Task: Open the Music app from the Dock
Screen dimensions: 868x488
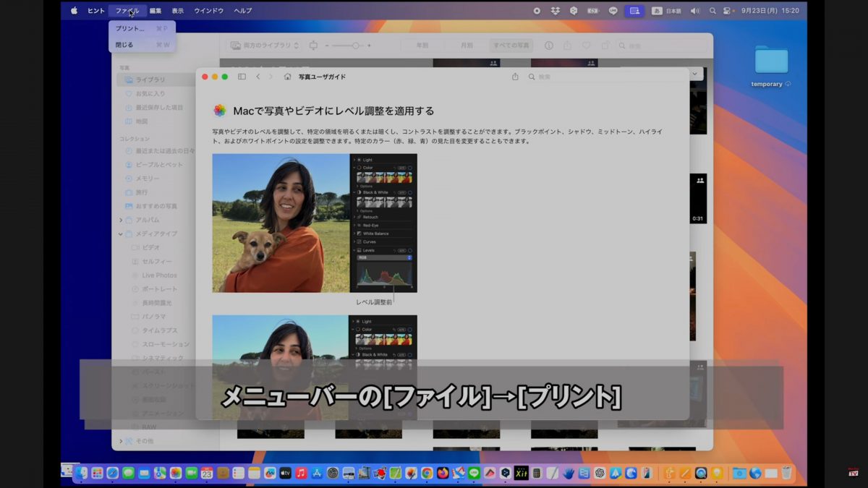Action: pos(302,473)
